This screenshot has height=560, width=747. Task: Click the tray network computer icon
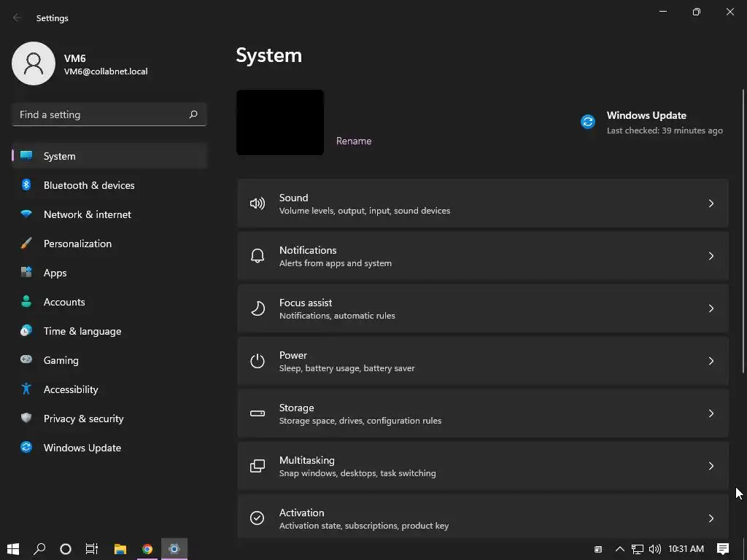(x=638, y=549)
